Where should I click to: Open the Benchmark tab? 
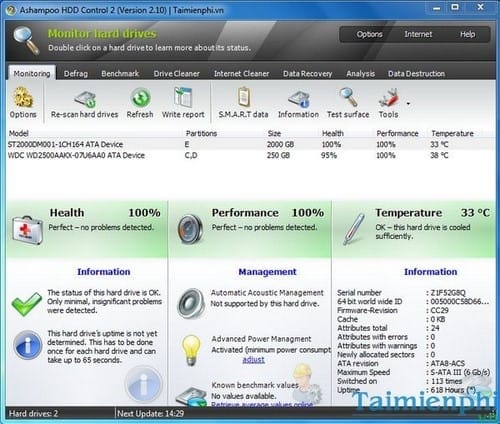click(x=120, y=74)
